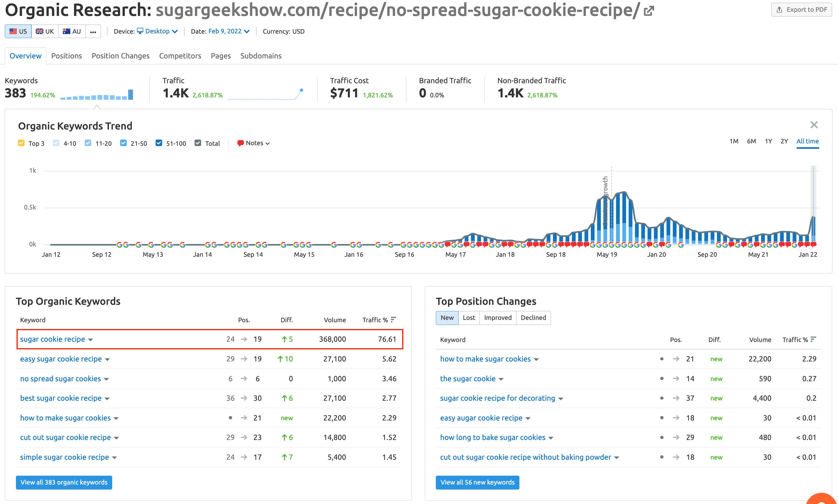This screenshot has height=504, width=838.
Task: Expand dropdown arrow beside 'best sugar cookie recipe'
Action: 107,399
